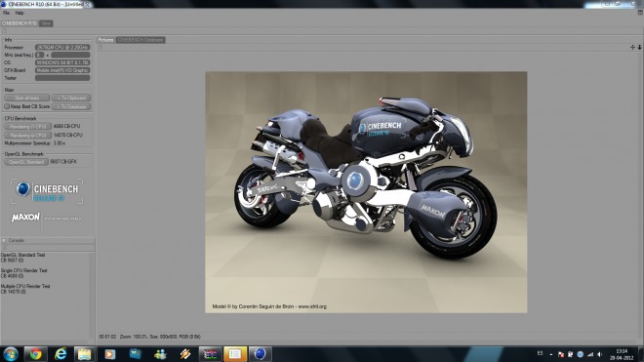Open Internet Explorer from the taskbar

pyautogui.click(x=60, y=354)
